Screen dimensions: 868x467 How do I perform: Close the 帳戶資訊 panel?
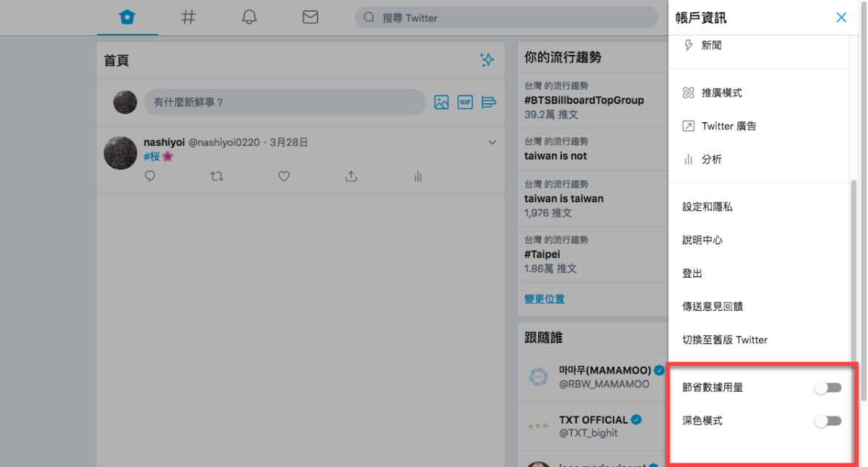pyautogui.click(x=841, y=17)
